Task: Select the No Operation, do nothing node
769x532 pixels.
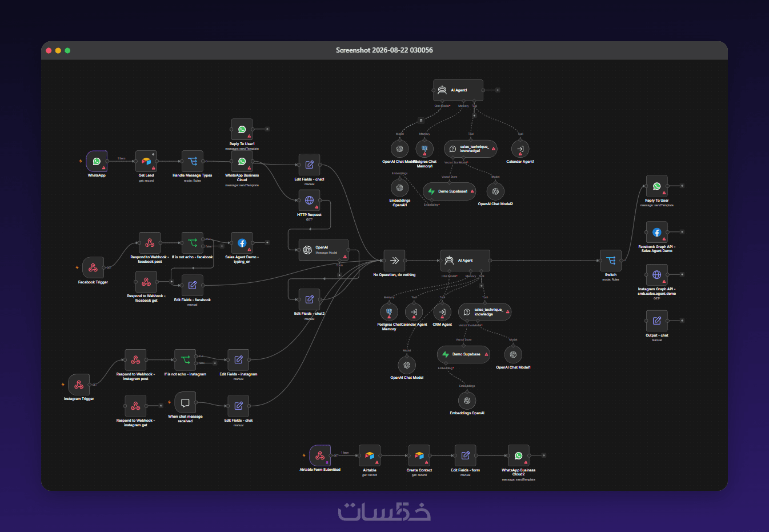Action: pyautogui.click(x=394, y=261)
